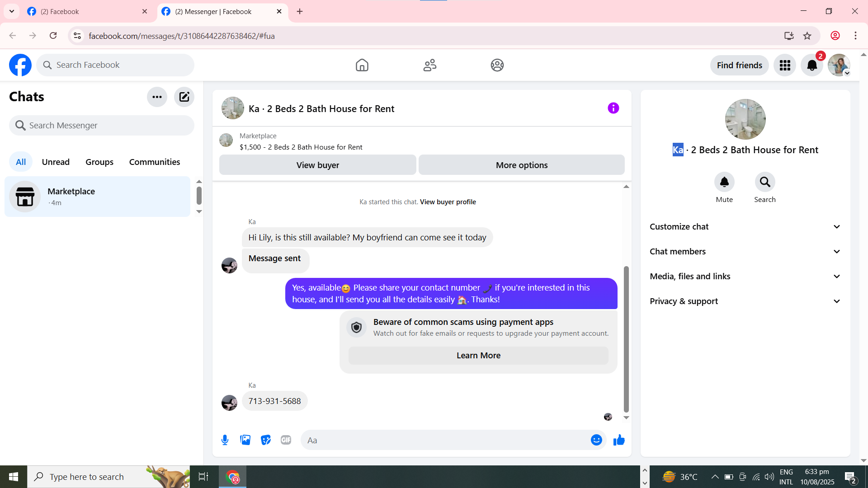Viewport: 868px width, 488px height.
Task: Click the Search Messenger field
Action: click(102, 125)
